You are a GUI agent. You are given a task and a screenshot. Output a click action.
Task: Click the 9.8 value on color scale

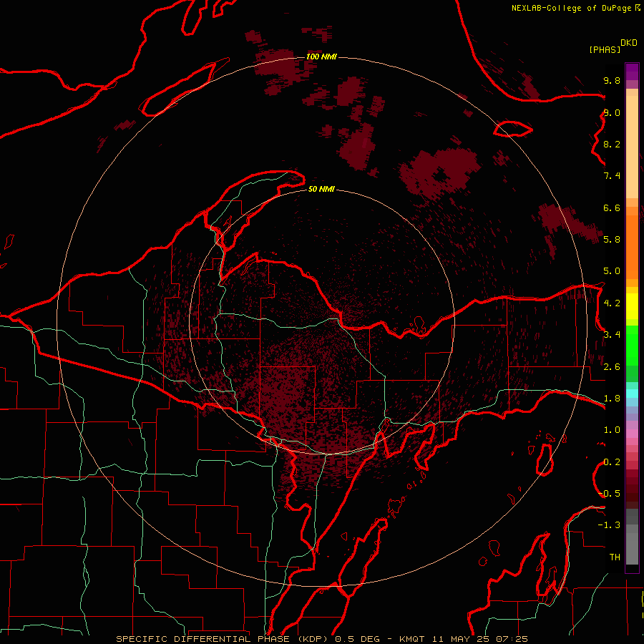[612, 80]
